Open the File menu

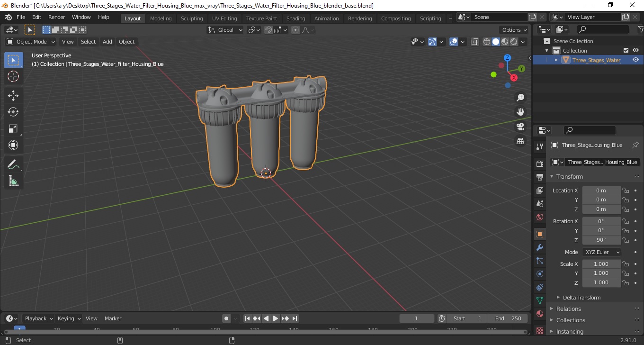(21, 17)
